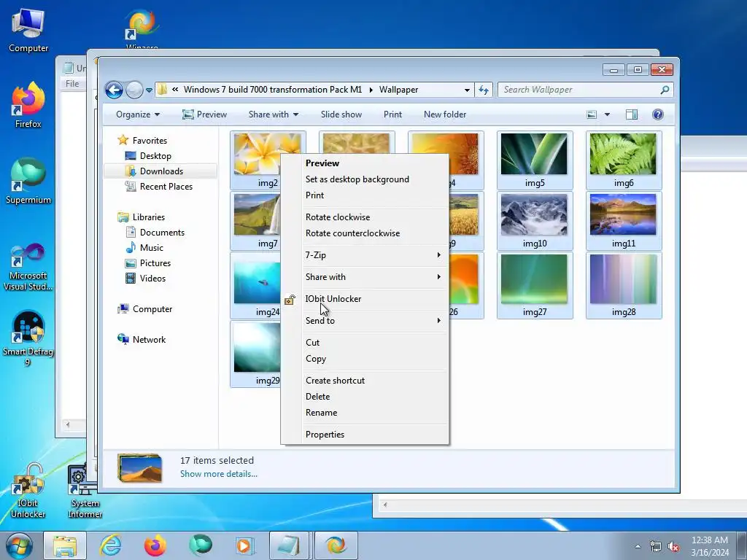Choose IObit Unlocker in context menu
This screenshot has height=560, width=747.
click(x=365, y=299)
